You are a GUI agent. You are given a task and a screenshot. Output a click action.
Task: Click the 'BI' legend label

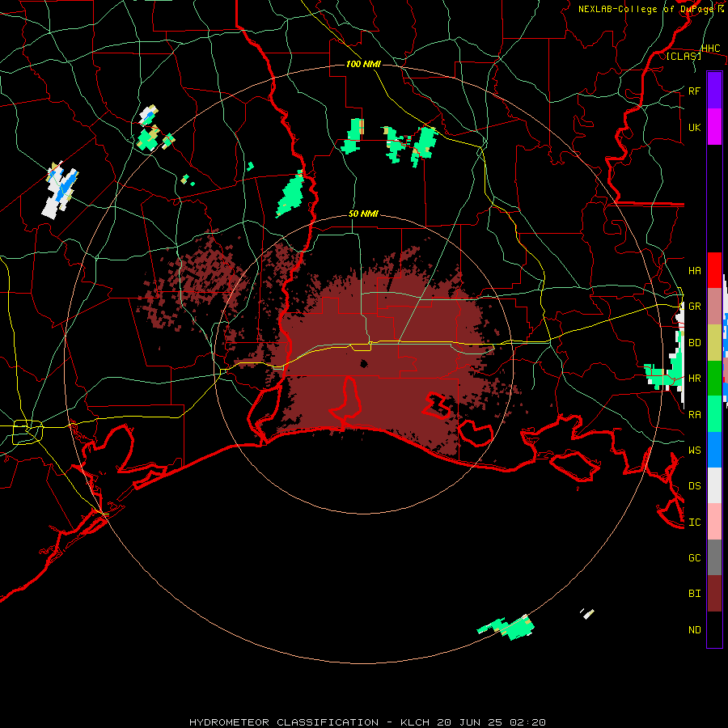point(694,594)
